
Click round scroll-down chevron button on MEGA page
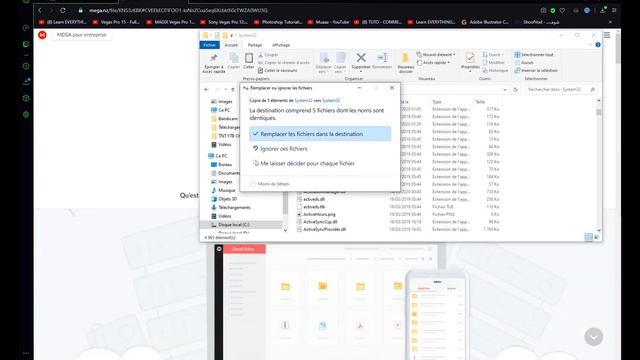[x=593, y=337]
